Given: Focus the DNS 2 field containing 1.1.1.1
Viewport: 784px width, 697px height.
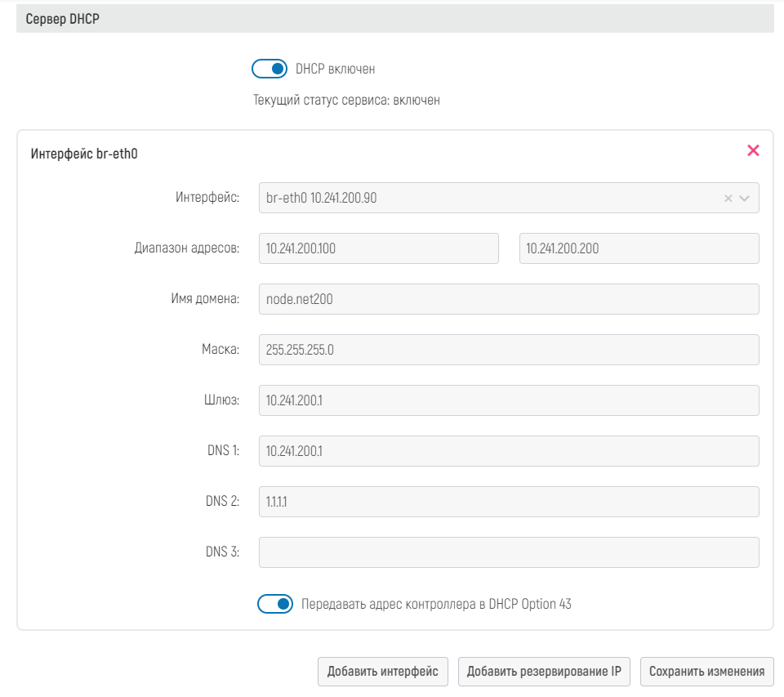Looking at the screenshot, I should click(x=508, y=502).
